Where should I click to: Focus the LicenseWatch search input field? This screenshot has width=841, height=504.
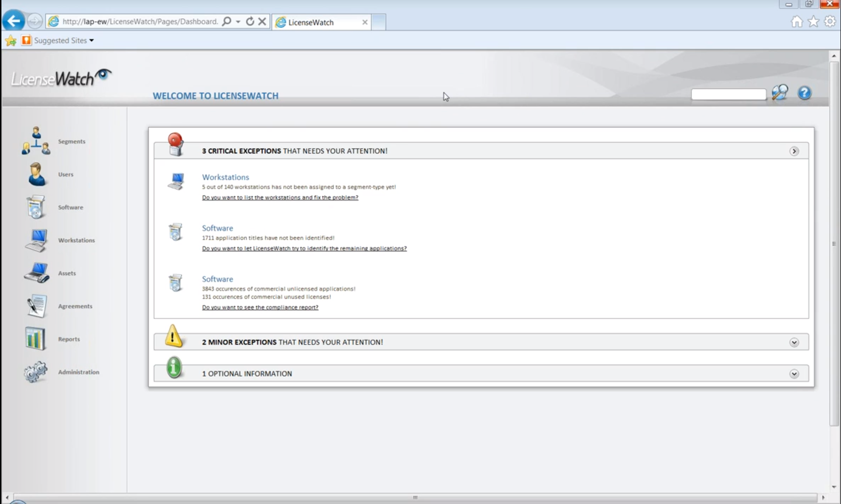pos(728,94)
